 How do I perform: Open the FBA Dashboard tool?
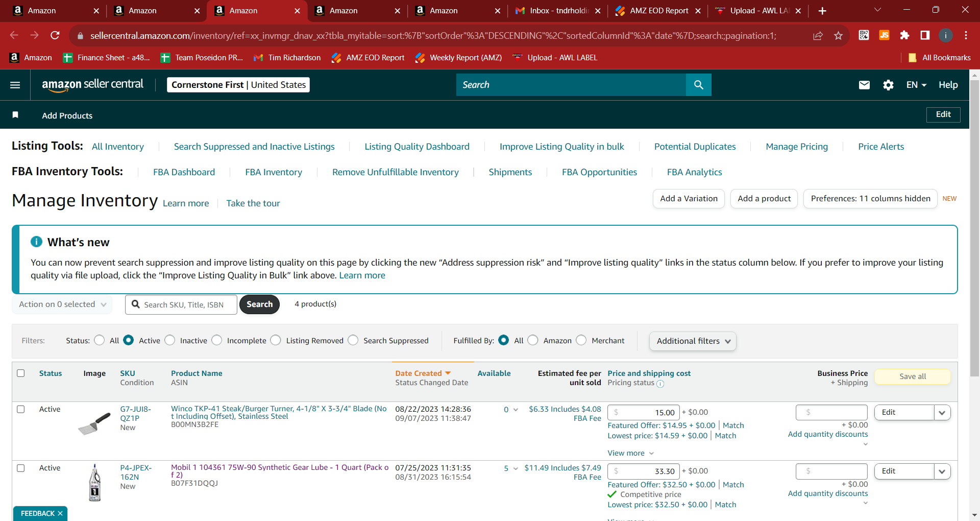pyautogui.click(x=184, y=172)
